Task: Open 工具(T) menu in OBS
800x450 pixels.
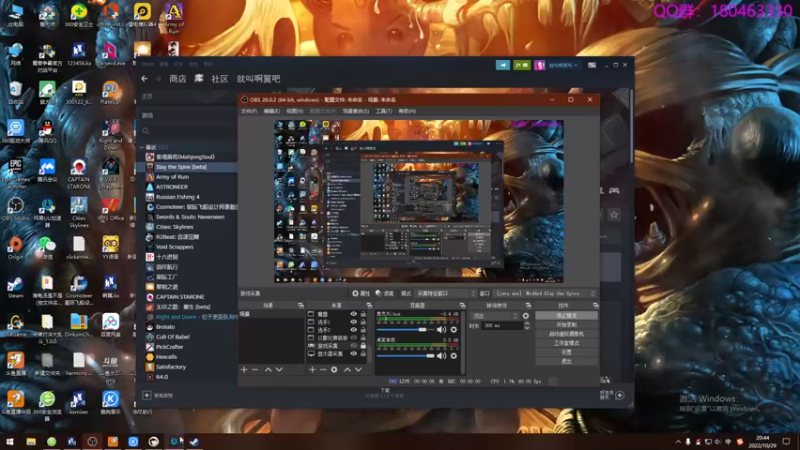Action: pyautogui.click(x=384, y=111)
